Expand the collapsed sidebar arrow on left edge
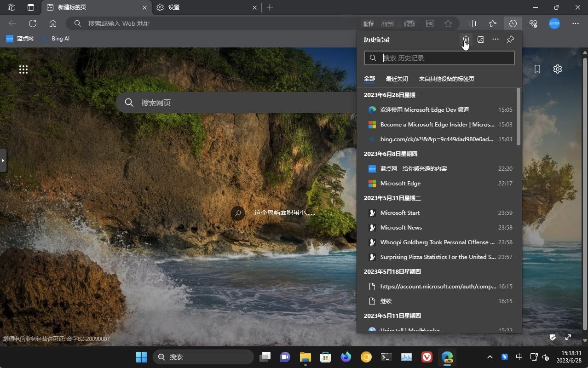The width and height of the screenshot is (588, 368). (2, 161)
